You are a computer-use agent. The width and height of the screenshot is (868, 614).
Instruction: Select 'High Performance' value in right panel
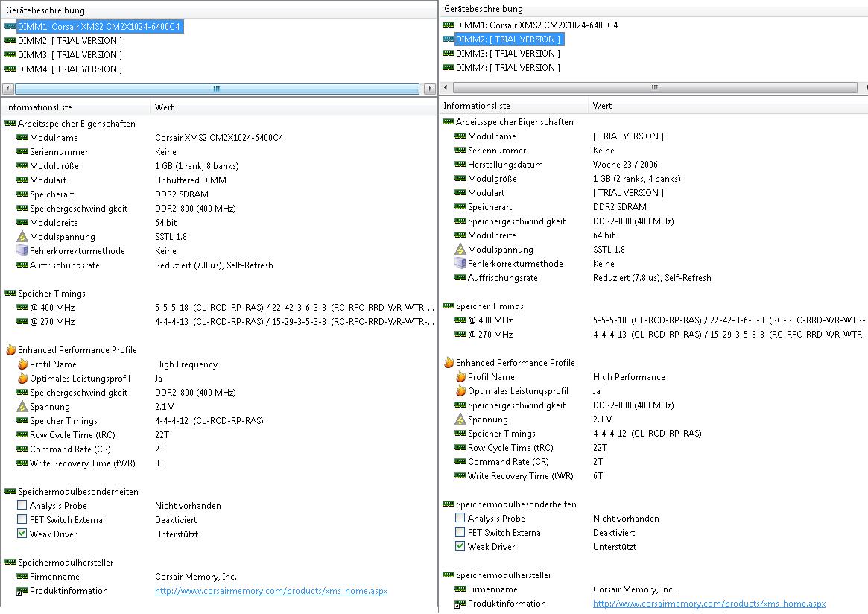coord(629,377)
